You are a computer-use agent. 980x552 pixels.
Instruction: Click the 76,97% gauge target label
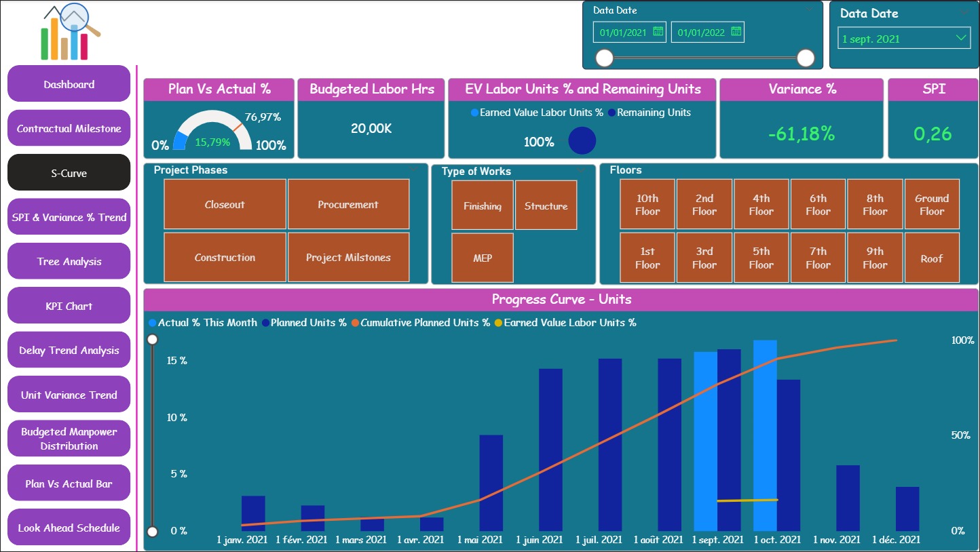tap(263, 117)
